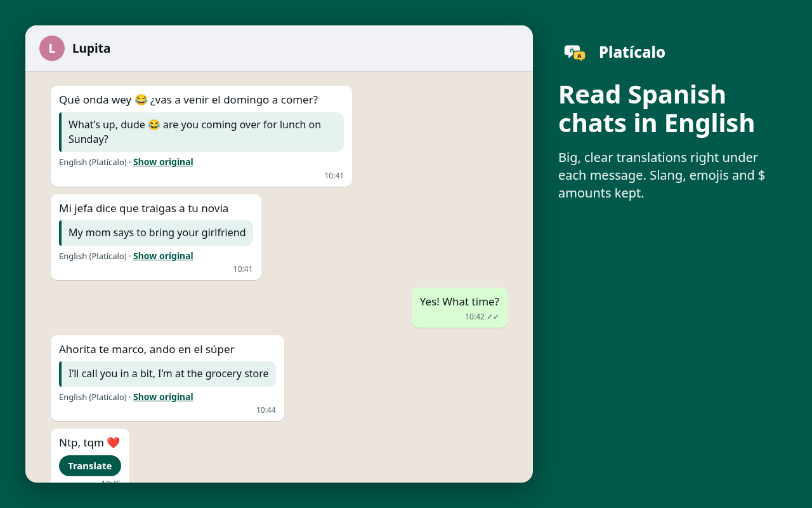The image size is (812, 508).
Task: Click the red heart emoji in last message
Action: tap(113, 443)
